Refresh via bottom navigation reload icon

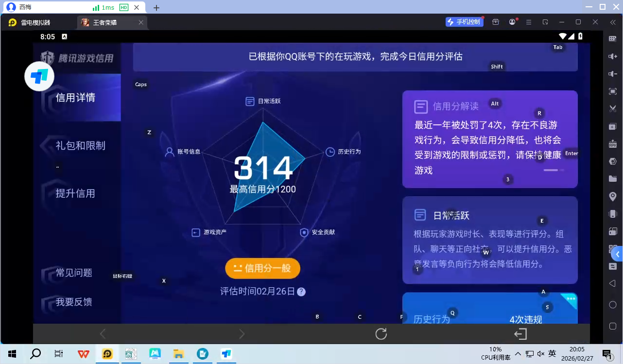pos(381,334)
